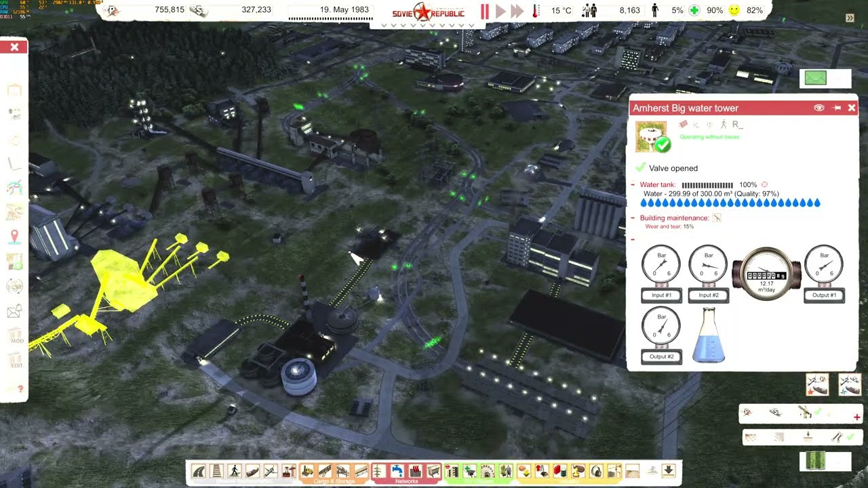Open the heating radiator networks menu

click(x=415, y=470)
